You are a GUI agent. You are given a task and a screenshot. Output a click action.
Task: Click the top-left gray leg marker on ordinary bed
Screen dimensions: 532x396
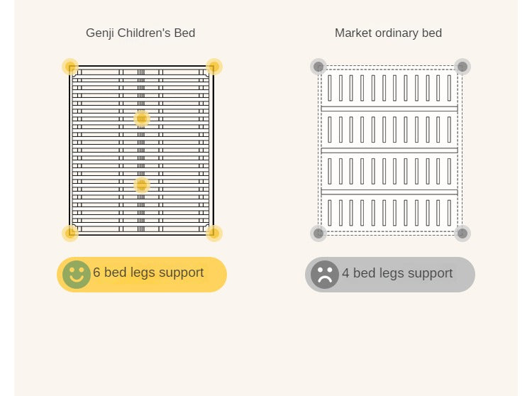click(318, 67)
